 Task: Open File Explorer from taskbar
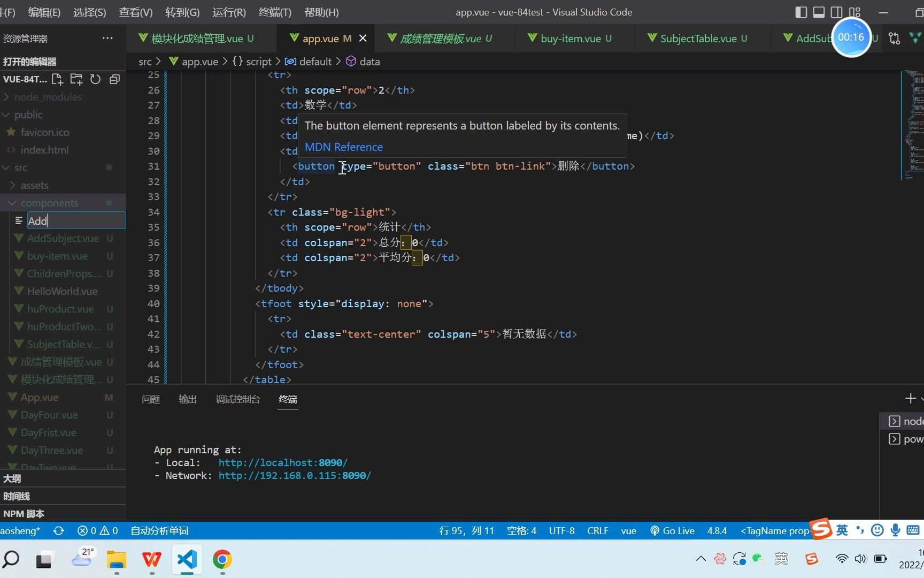[x=116, y=559]
